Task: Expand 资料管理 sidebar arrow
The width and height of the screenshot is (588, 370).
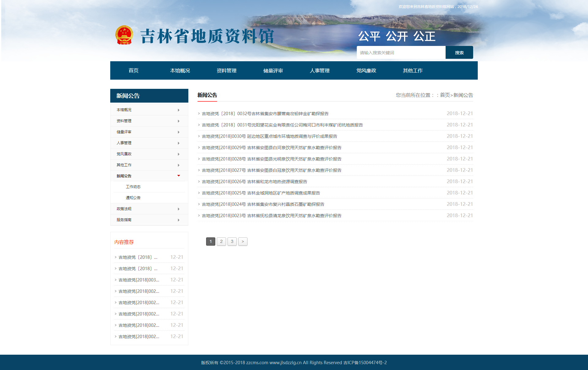Action: (179, 121)
